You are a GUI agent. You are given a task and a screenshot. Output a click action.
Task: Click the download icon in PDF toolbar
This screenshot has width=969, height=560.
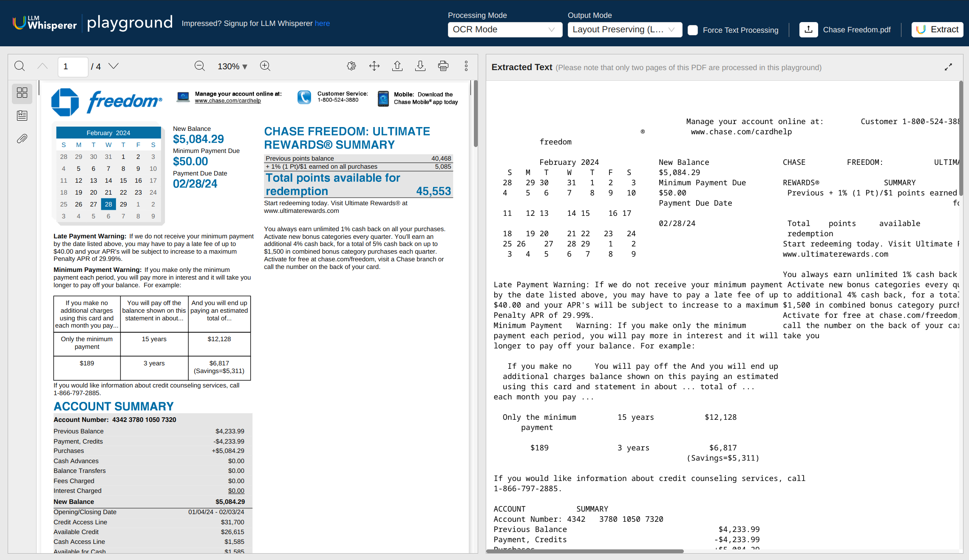point(420,66)
